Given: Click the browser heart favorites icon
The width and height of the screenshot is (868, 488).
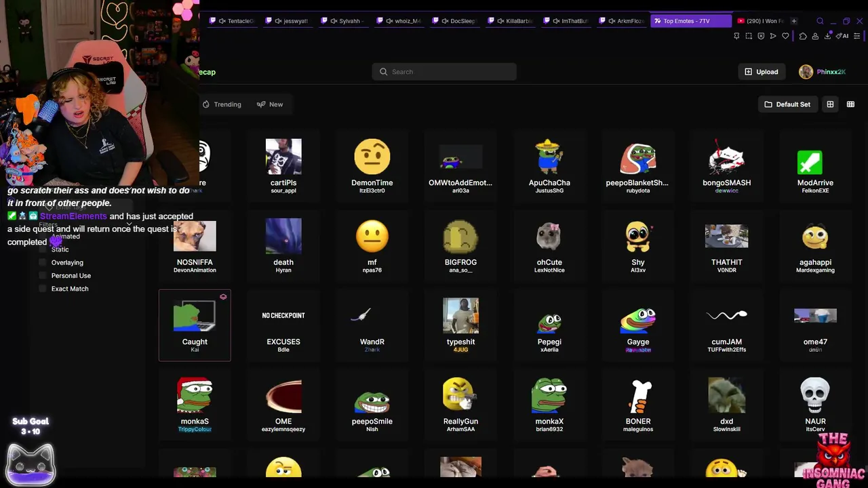Looking at the screenshot, I should coord(786,36).
